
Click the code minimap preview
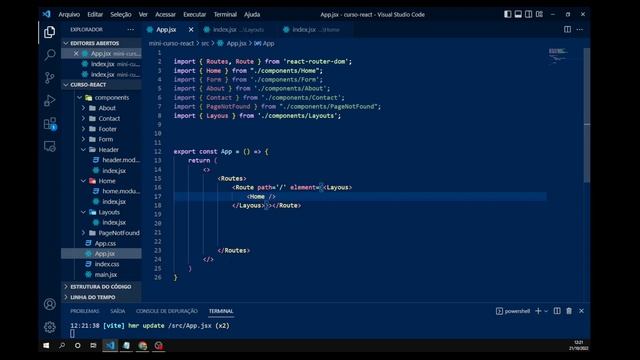click(x=558, y=56)
